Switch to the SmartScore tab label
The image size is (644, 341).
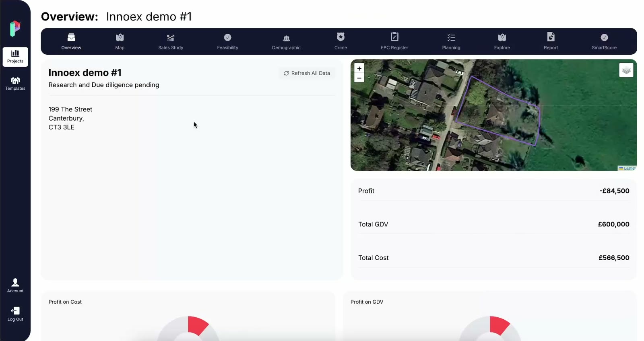click(x=604, y=47)
